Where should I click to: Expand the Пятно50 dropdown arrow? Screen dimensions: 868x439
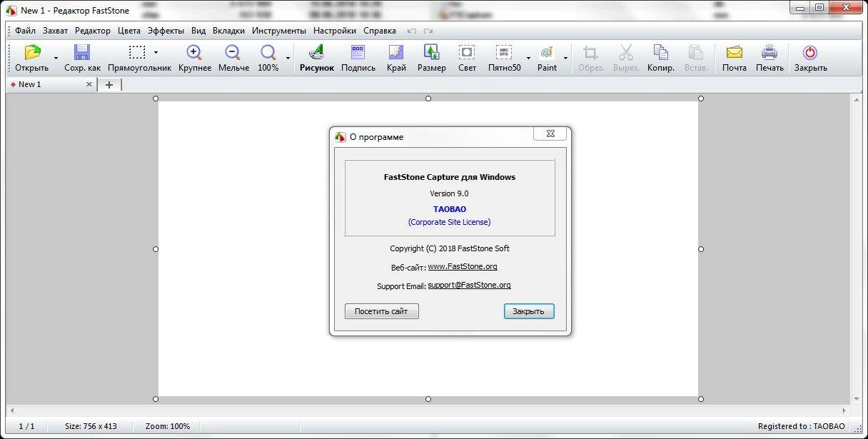pyautogui.click(x=529, y=59)
